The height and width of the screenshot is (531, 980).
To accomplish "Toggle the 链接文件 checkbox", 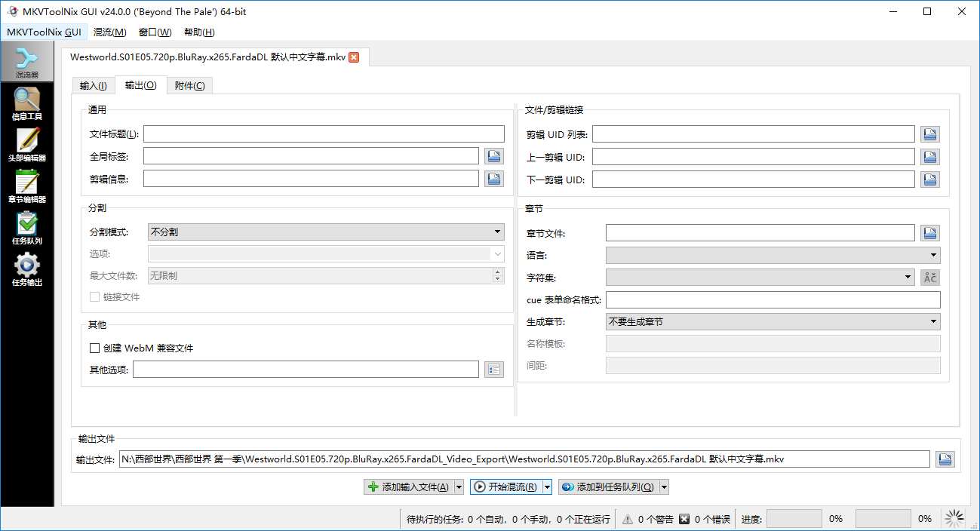I will point(95,297).
